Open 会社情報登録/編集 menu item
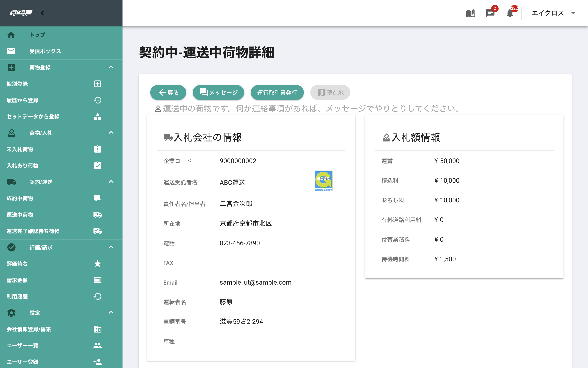The width and height of the screenshot is (588, 368). tap(29, 329)
